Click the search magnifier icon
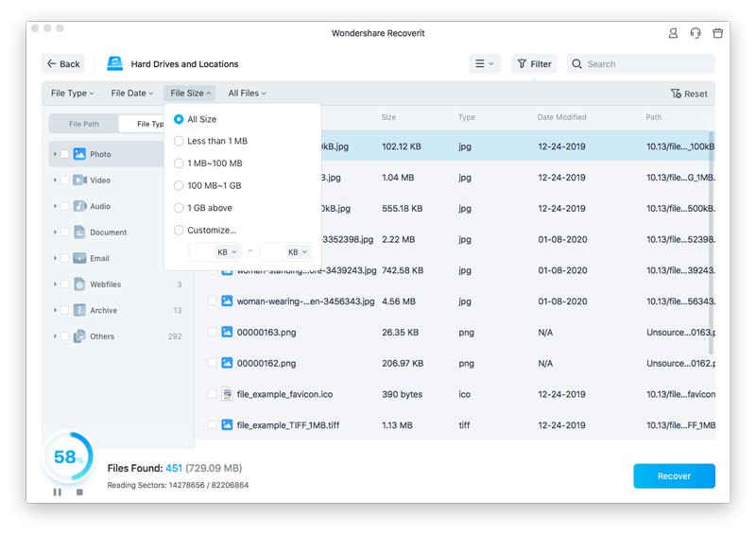The width and height of the screenshot is (756, 534). pos(576,63)
